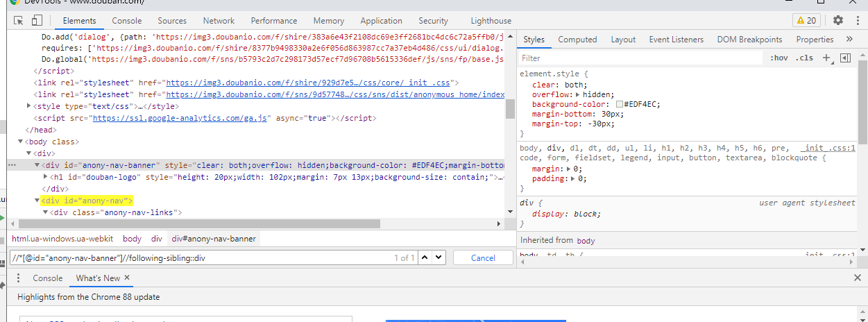Click the body link under Inherited from
Image resolution: width=868 pixels, height=322 pixels.
[586, 241]
